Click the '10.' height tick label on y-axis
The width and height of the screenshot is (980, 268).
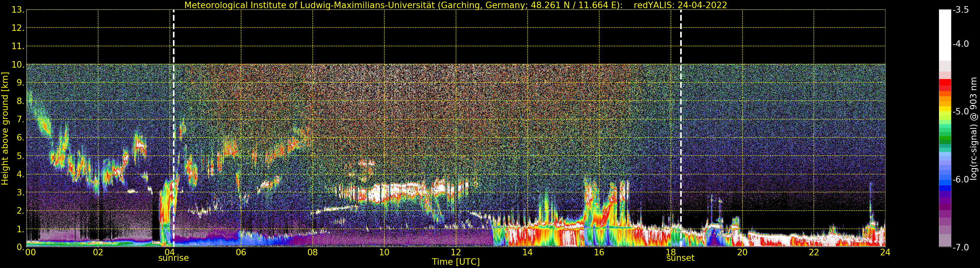tap(18, 65)
